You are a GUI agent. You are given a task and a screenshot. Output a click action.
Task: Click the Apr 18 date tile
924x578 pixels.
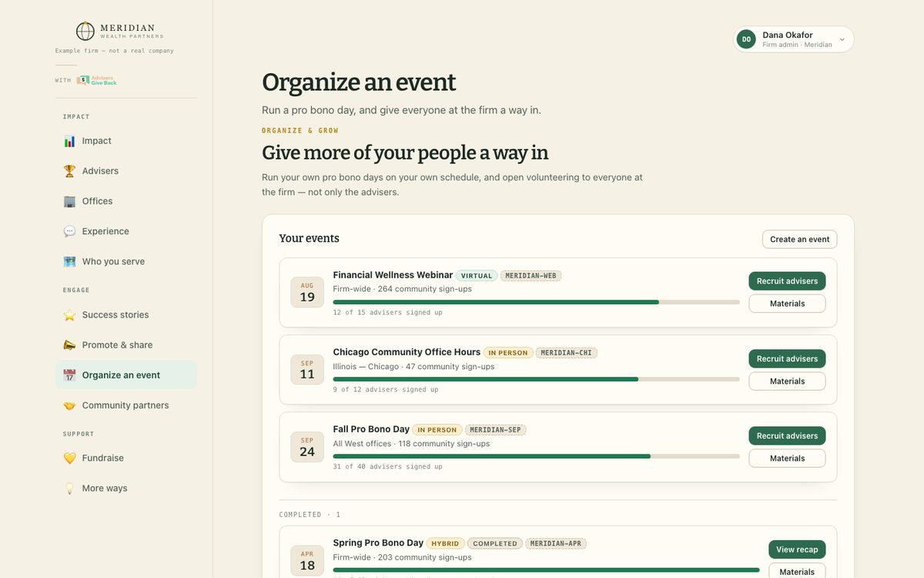click(307, 560)
